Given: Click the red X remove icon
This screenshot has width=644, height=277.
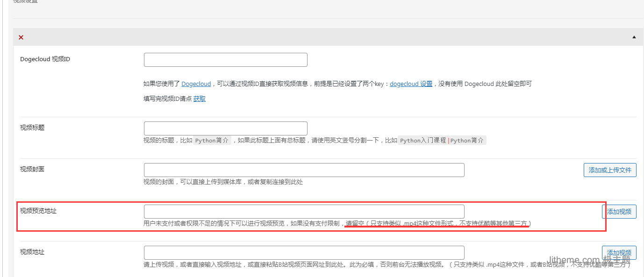Looking at the screenshot, I should coord(21,37).
